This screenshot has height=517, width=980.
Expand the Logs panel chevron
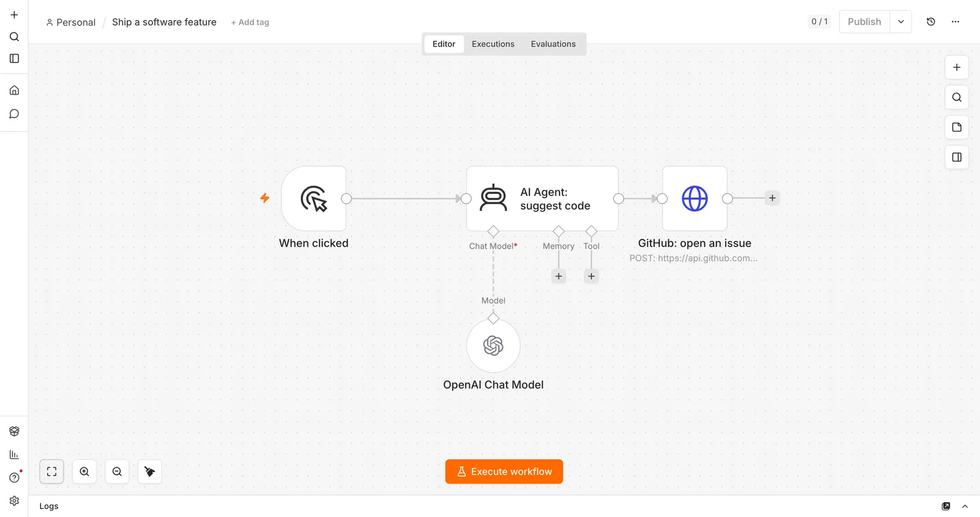965,506
